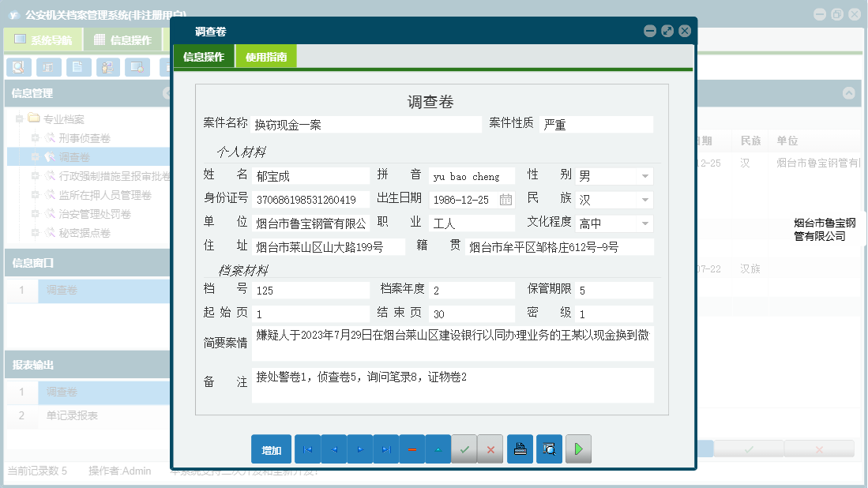Go to the previous record
The width and height of the screenshot is (868, 488).
pos(333,449)
